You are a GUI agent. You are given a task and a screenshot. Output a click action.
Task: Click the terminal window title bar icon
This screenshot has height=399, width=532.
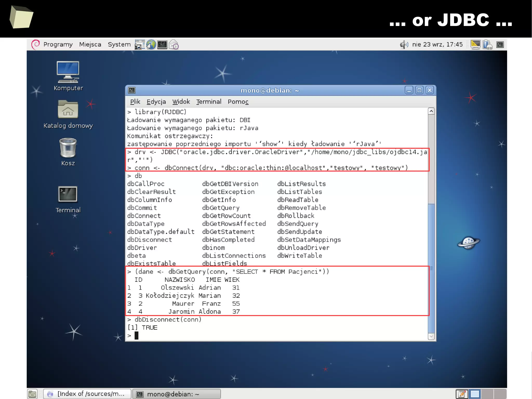[132, 90]
